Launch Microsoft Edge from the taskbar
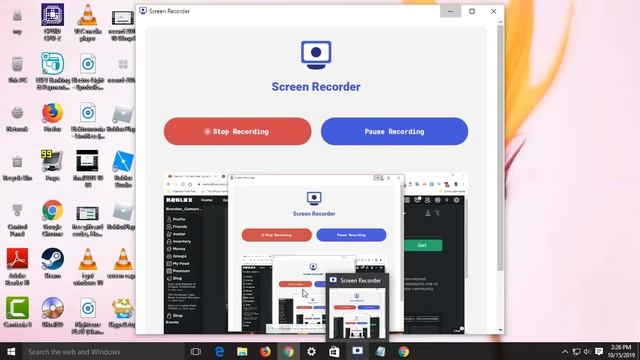The image size is (640, 360). 219,351
